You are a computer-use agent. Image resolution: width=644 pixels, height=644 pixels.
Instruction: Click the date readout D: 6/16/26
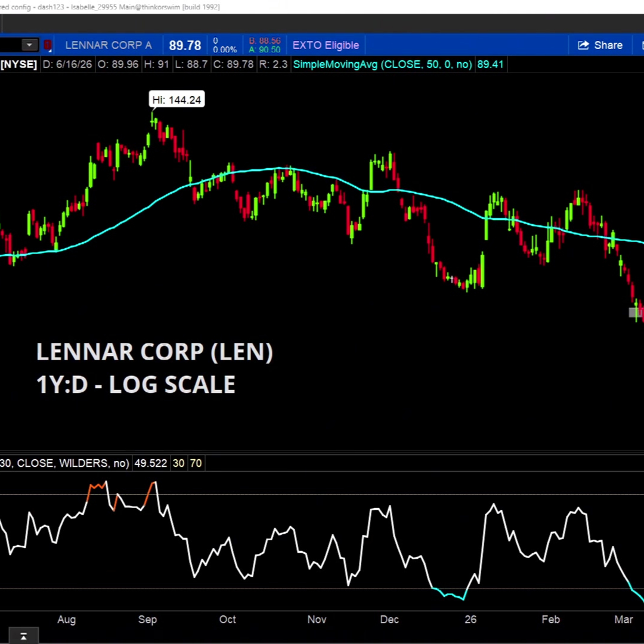(67, 64)
